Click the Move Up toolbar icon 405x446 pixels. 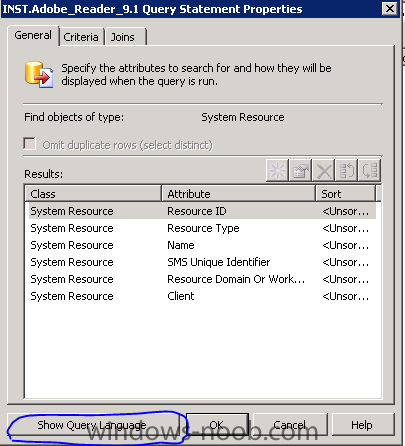[x=347, y=171]
